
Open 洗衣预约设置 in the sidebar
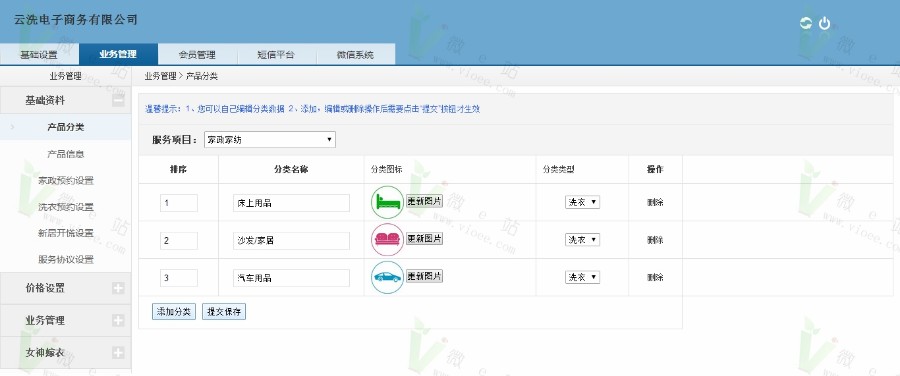click(65, 207)
